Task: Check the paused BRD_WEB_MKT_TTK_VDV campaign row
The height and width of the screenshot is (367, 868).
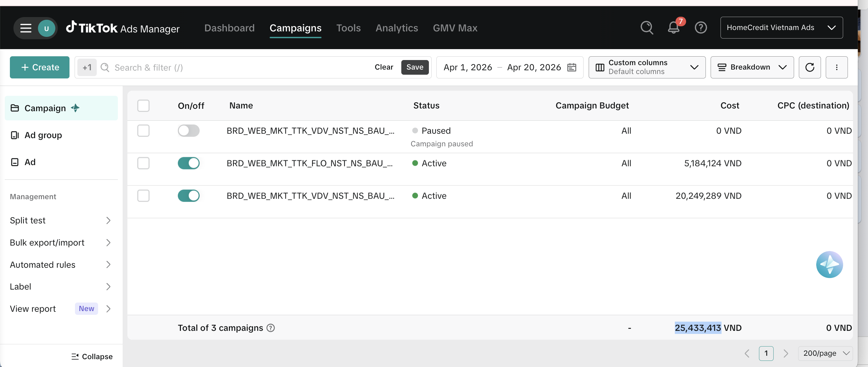Action: [143, 131]
